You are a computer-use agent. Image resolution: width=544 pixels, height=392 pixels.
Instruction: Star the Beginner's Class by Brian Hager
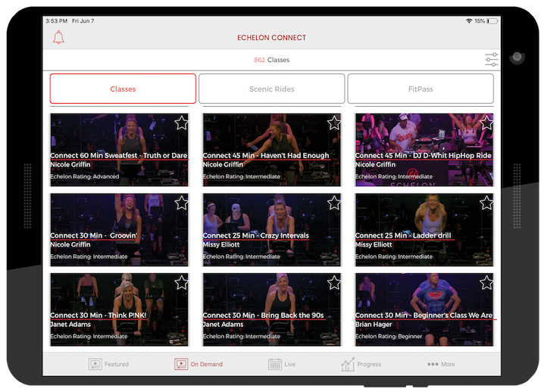[486, 282]
